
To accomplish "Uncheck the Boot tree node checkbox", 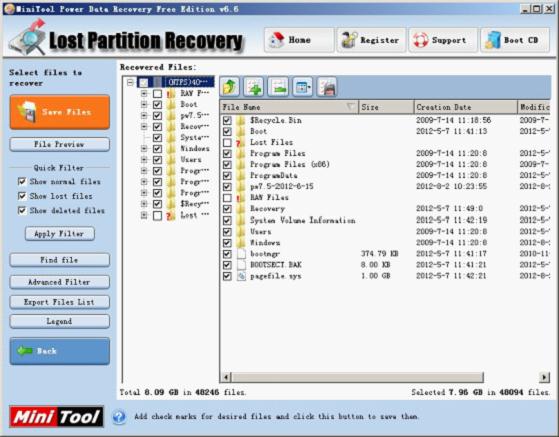I will coord(157,105).
